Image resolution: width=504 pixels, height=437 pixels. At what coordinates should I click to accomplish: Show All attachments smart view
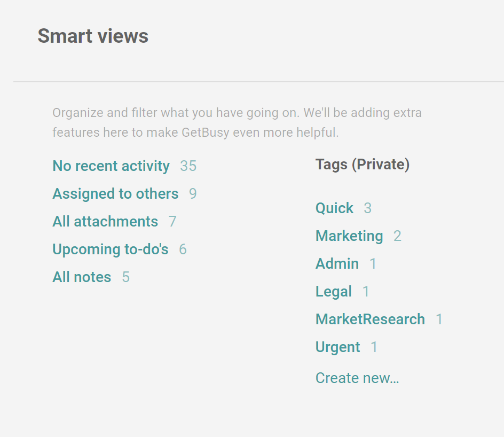(x=105, y=221)
